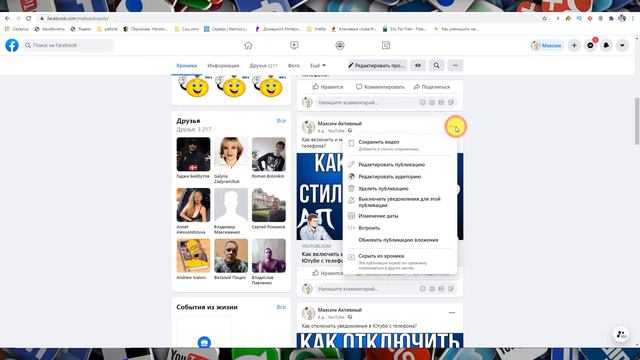Switch to the Хроника tab

(x=187, y=65)
